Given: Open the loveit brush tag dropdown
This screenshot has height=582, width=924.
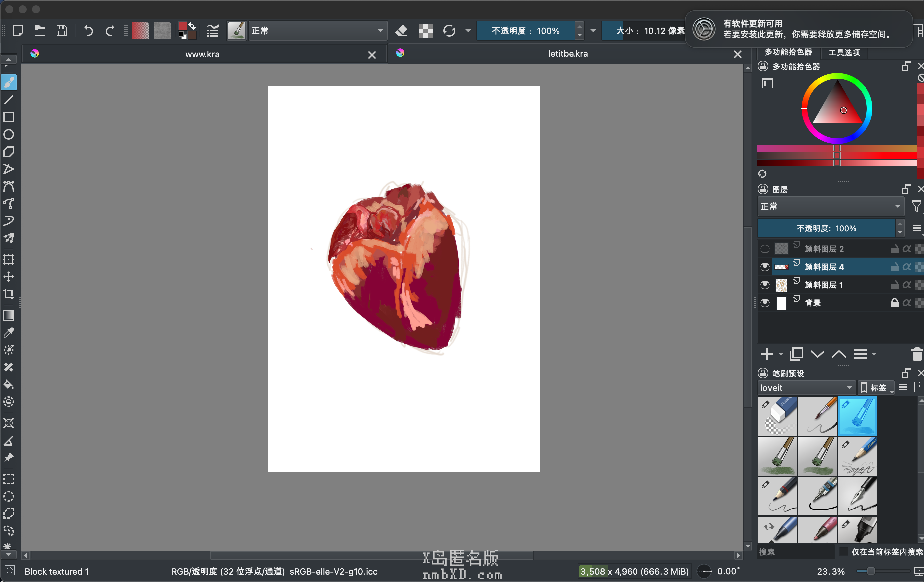Looking at the screenshot, I should pos(805,388).
